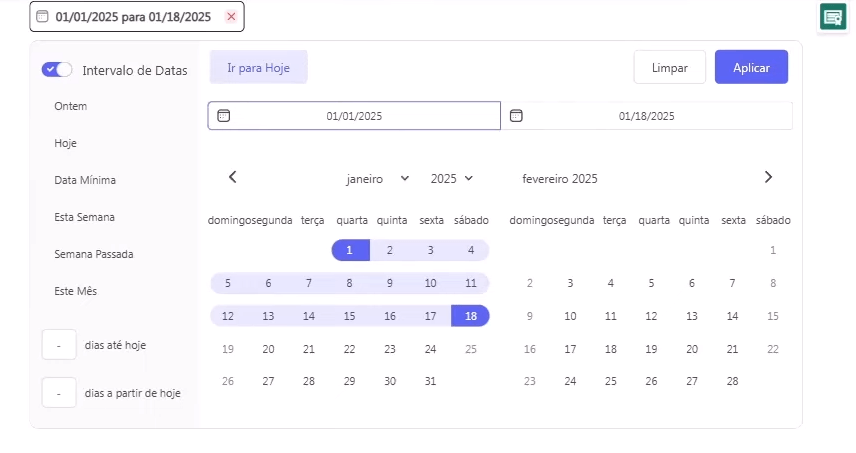Select January 22 in the calendar
The height and width of the screenshot is (453, 856).
(x=349, y=349)
